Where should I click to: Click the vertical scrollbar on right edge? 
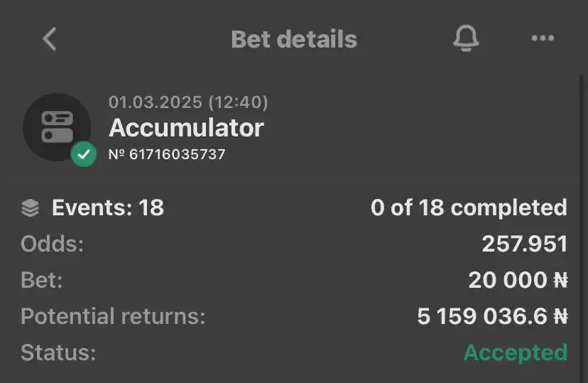[x=581, y=229]
